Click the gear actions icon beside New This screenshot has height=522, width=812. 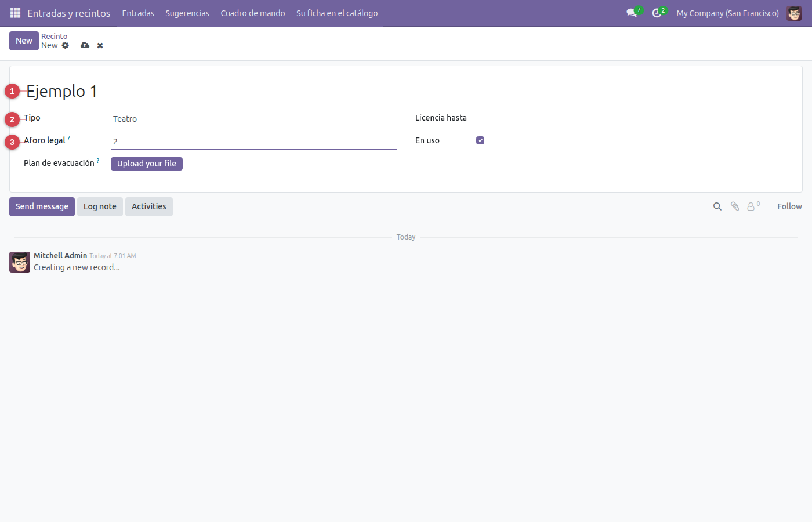click(x=66, y=45)
